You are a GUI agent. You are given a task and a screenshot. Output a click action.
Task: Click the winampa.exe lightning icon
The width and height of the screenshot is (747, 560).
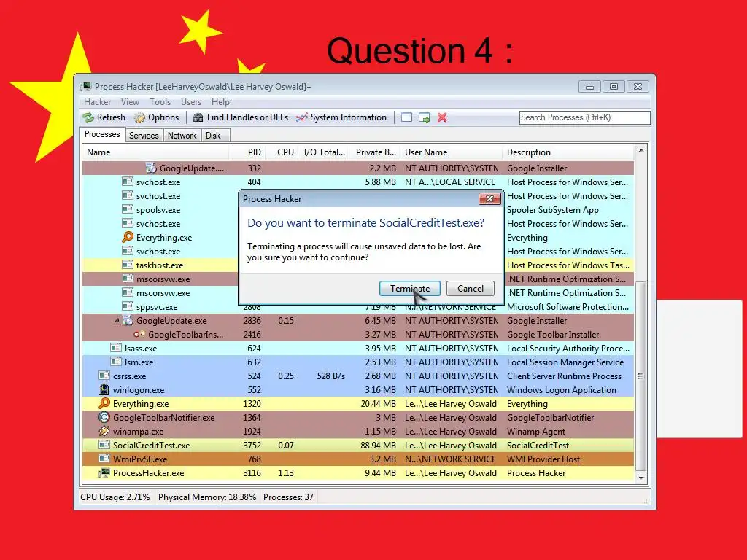[104, 431]
